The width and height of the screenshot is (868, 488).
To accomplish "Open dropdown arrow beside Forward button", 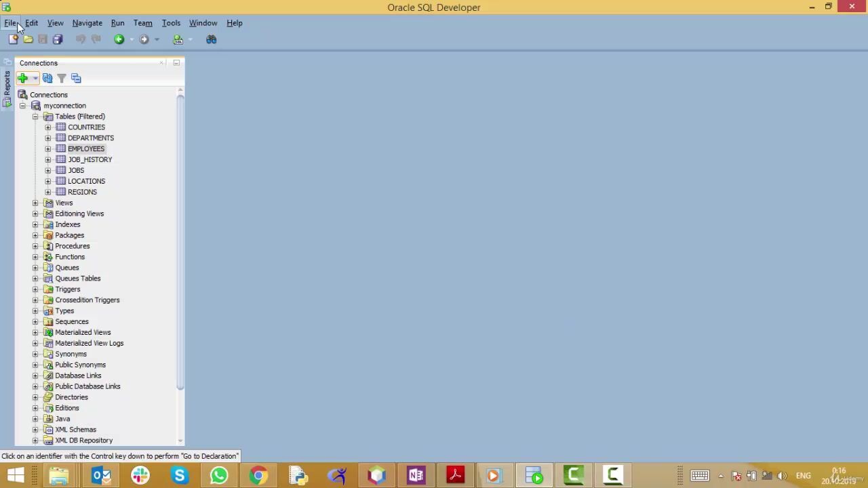I will click(x=157, y=39).
